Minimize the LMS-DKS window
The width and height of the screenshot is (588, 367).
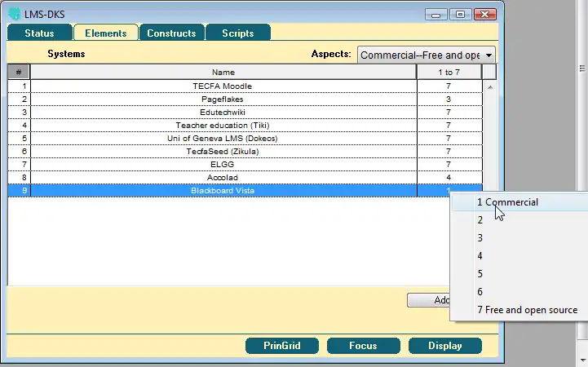click(438, 14)
